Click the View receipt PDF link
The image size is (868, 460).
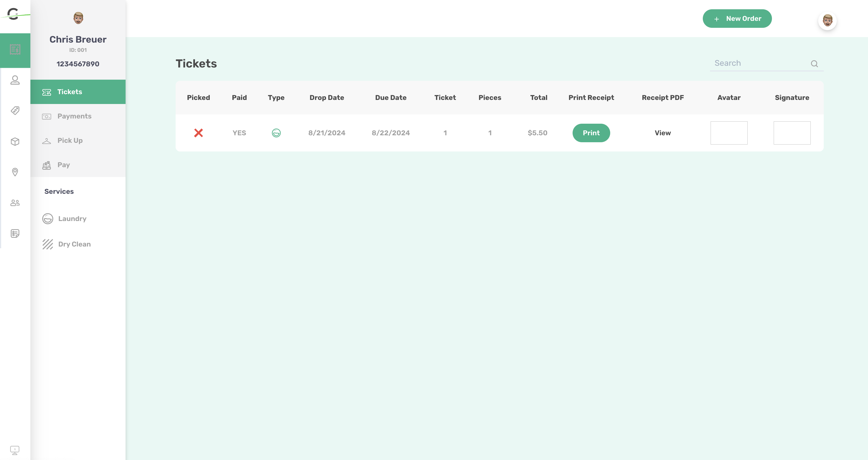point(663,133)
